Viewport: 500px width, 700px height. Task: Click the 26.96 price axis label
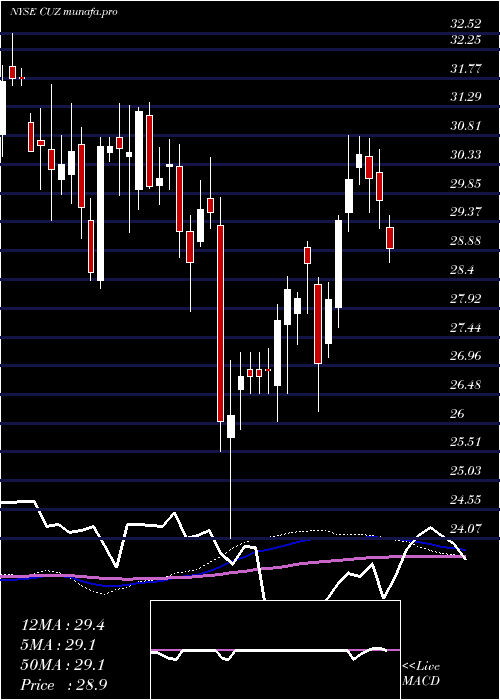click(x=466, y=356)
